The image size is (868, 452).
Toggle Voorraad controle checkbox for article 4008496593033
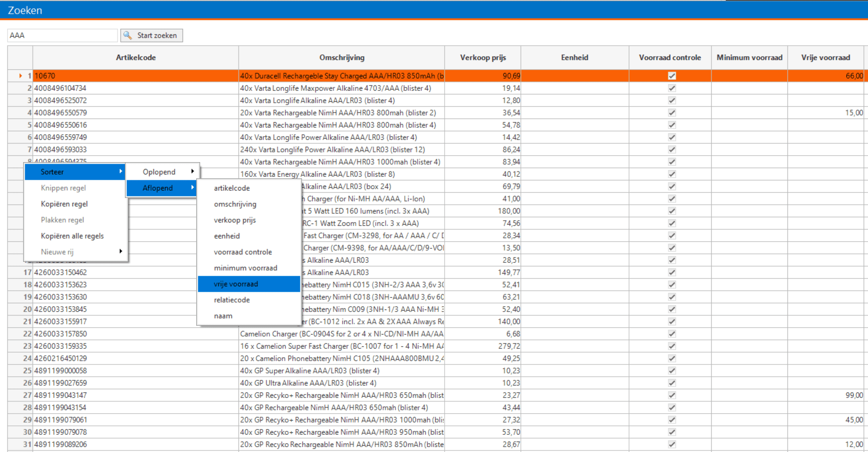click(x=672, y=149)
